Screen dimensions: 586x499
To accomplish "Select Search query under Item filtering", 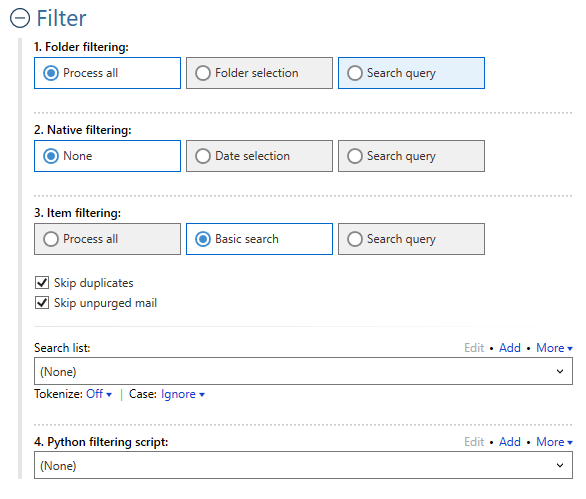I will pyautogui.click(x=411, y=239).
